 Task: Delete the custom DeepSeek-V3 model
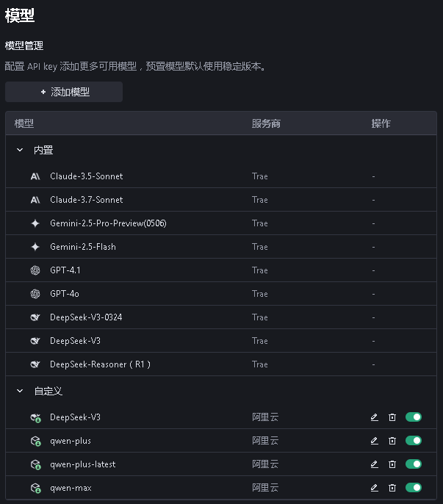392,417
